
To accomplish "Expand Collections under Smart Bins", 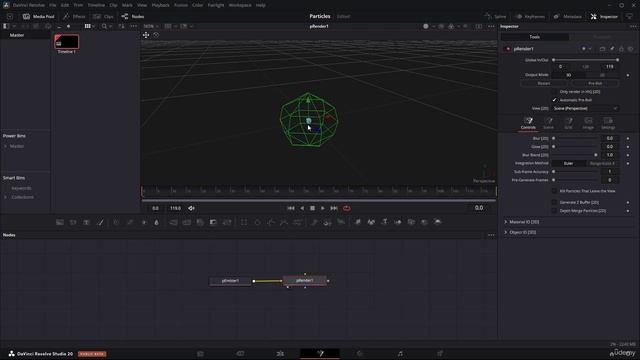I will [5, 197].
